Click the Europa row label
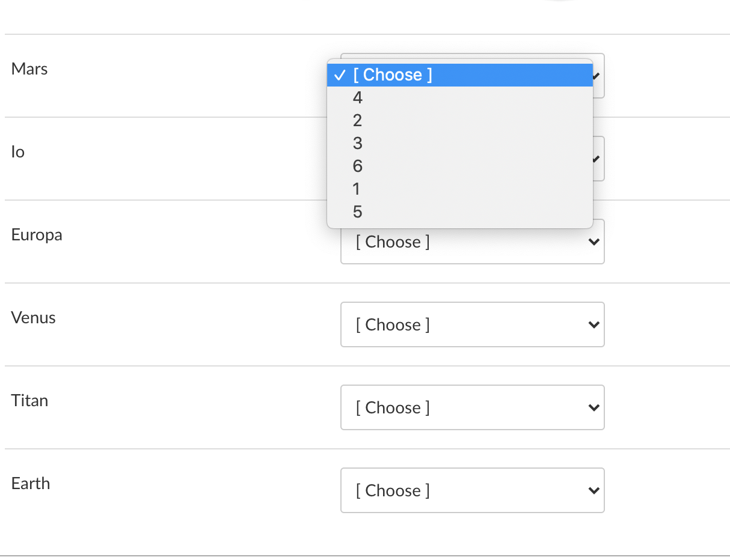 37,235
